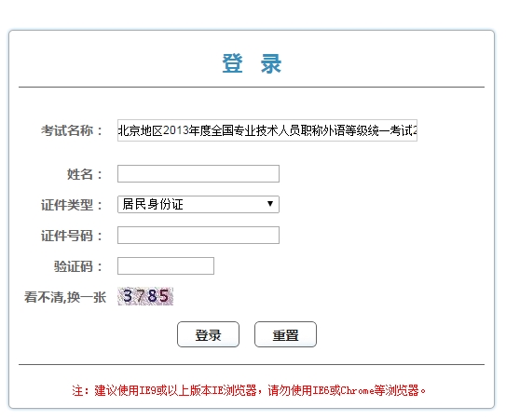Click the 看不清,换一张 link
The image size is (506, 420).
tap(65, 297)
